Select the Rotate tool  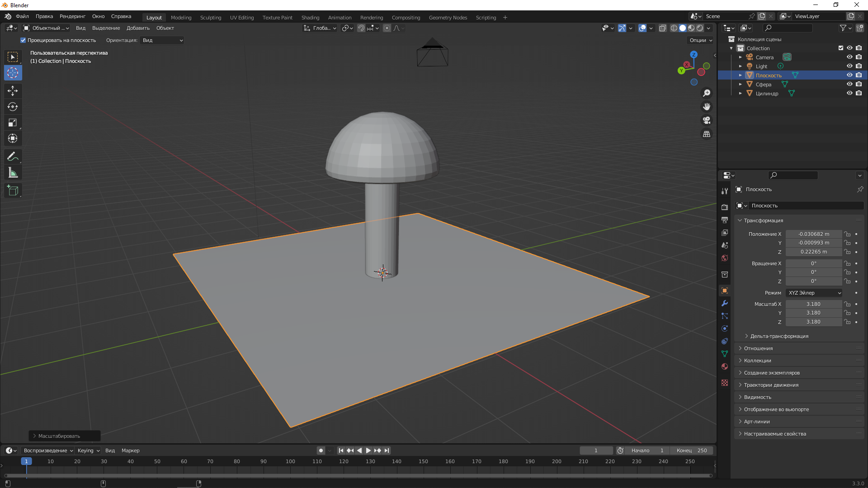pos(13,107)
